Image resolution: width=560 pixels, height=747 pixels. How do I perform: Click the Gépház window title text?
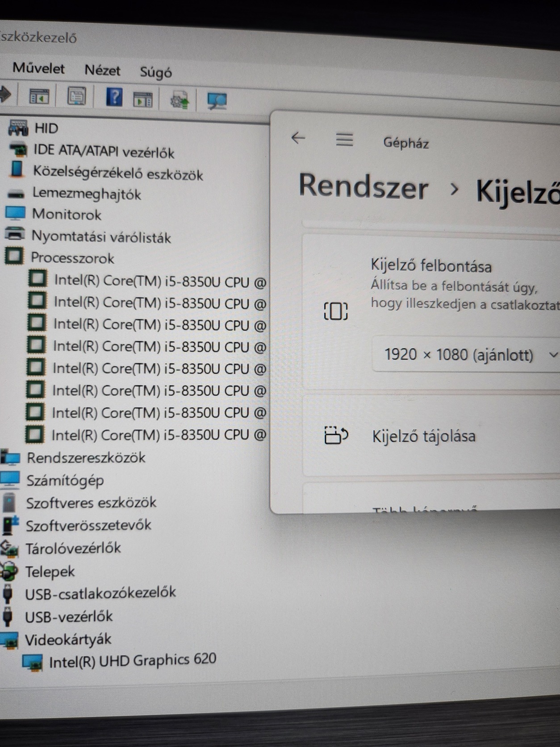[406, 143]
